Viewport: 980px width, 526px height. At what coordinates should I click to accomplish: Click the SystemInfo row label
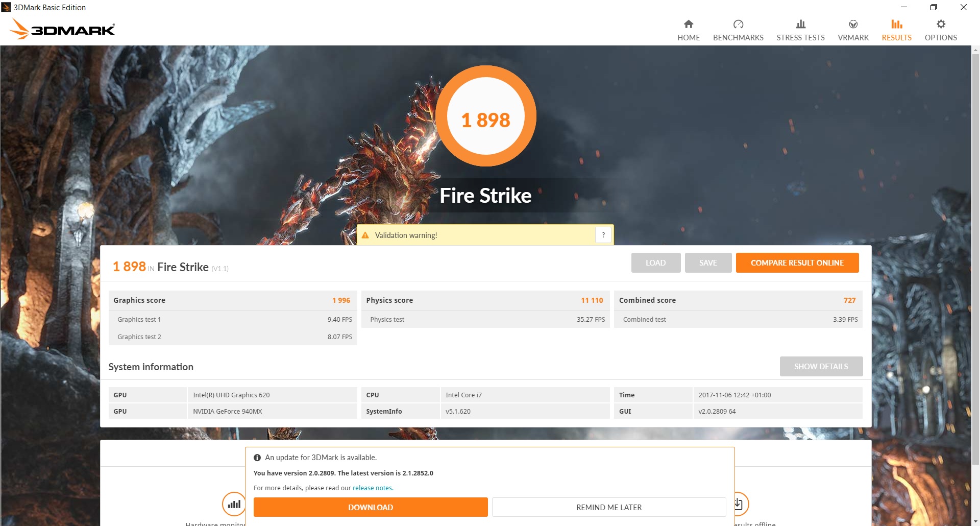(384, 411)
